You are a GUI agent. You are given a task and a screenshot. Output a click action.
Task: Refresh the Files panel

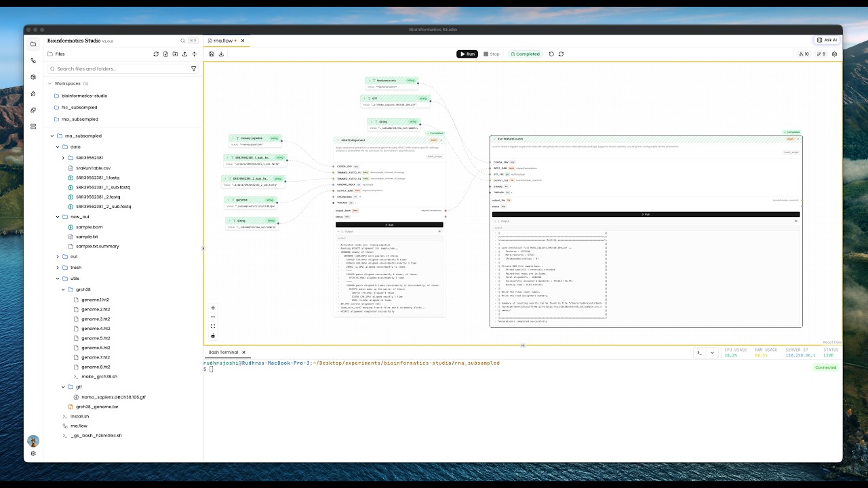click(x=156, y=54)
